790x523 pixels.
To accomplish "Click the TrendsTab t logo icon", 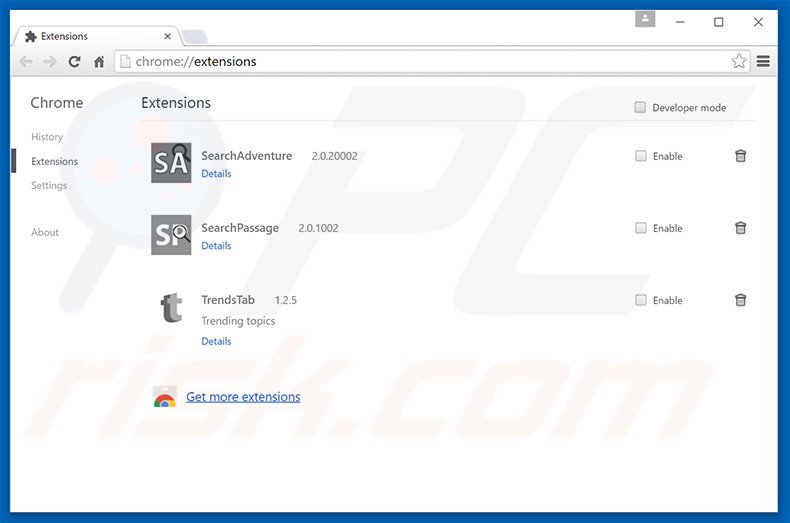I will click(x=171, y=307).
